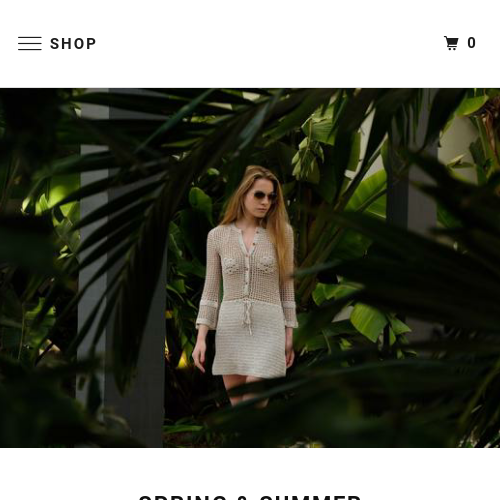Click the shopping cart icon
The width and height of the screenshot is (500, 500).
tap(452, 43)
